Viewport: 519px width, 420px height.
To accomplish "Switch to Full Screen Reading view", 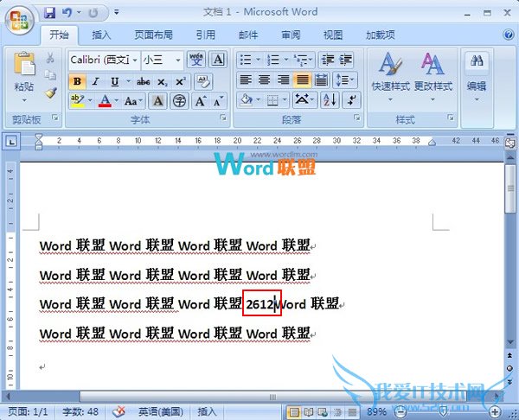I will pos(308,412).
